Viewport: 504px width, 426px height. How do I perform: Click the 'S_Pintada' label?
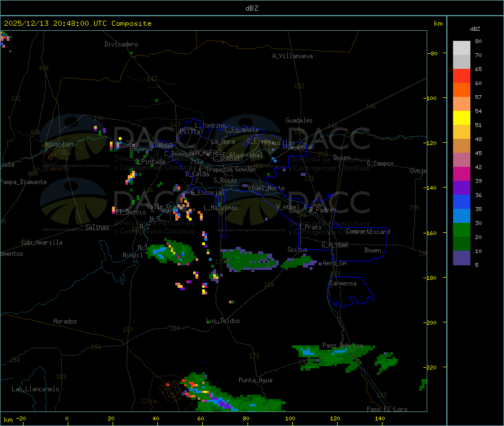tap(150, 162)
